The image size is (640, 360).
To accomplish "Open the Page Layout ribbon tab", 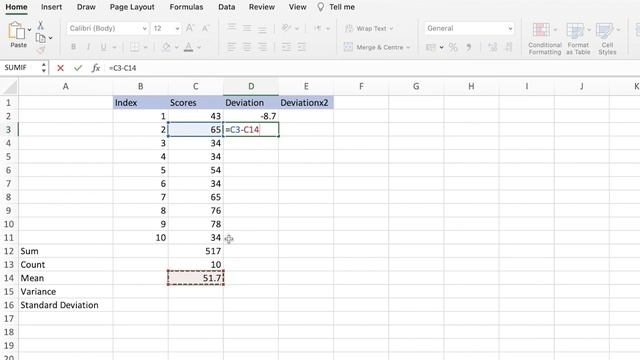I will coord(132,7).
